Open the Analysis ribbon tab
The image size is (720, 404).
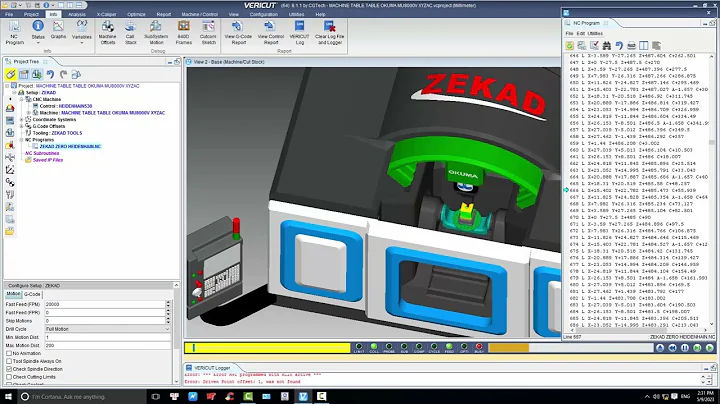point(77,14)
